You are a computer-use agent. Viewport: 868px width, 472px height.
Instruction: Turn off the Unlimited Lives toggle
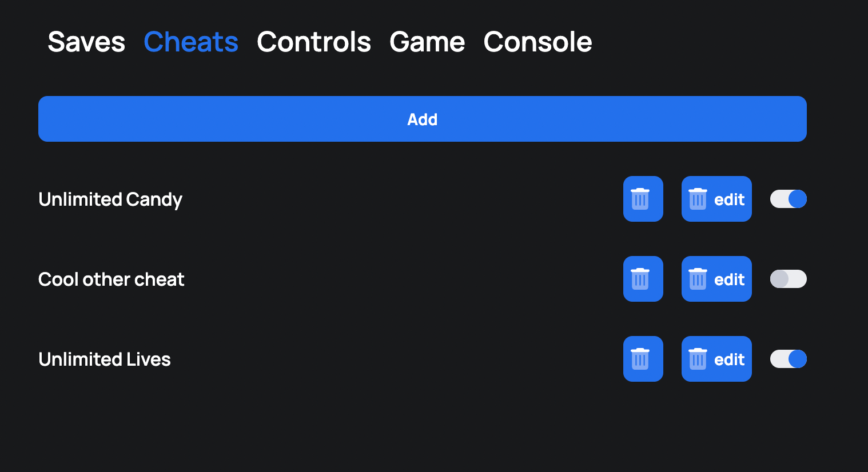pyautogui.click(x=788, y=359)
